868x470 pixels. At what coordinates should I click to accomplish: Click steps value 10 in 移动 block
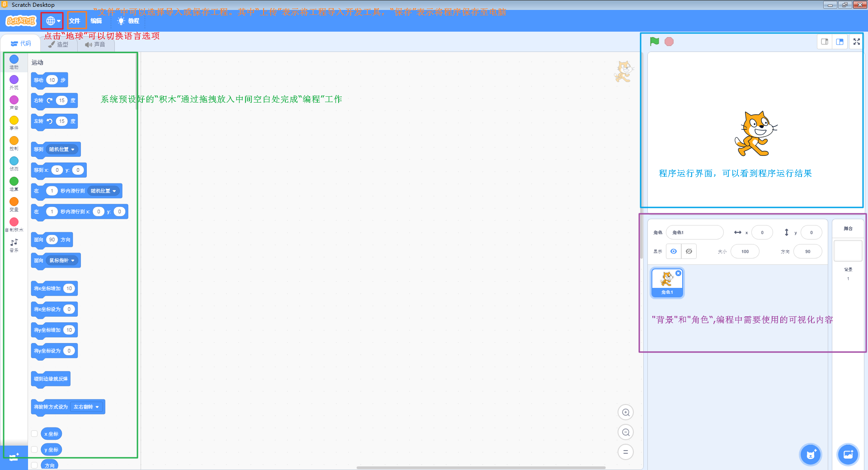click(52, 80)
